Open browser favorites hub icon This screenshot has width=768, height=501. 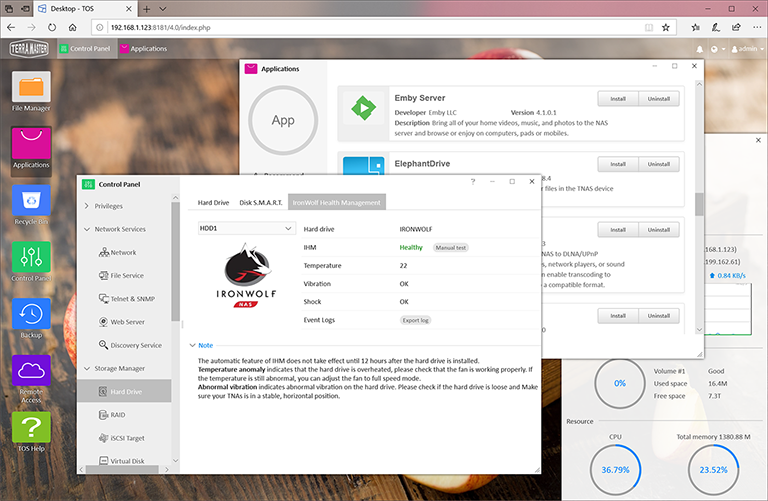[695, 27]
